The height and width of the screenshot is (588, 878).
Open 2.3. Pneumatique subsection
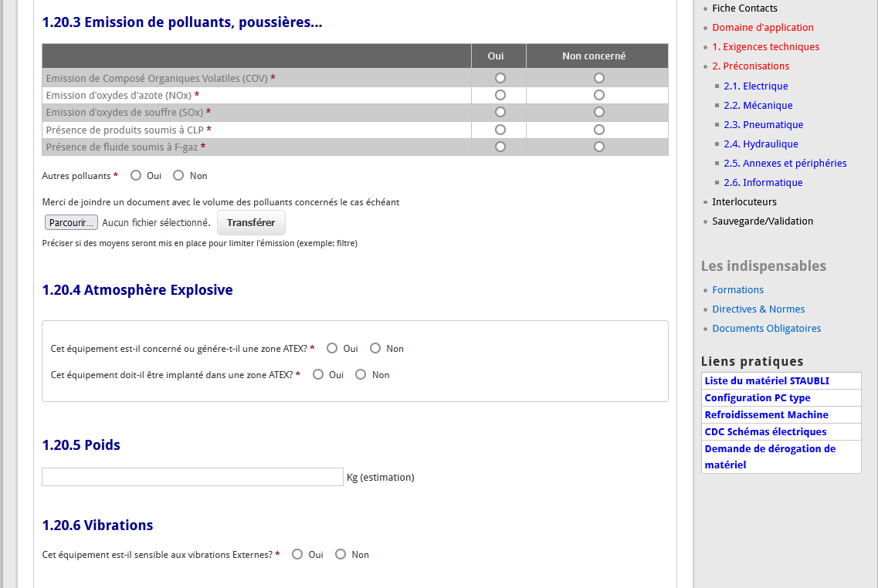[x=763, y=125]
